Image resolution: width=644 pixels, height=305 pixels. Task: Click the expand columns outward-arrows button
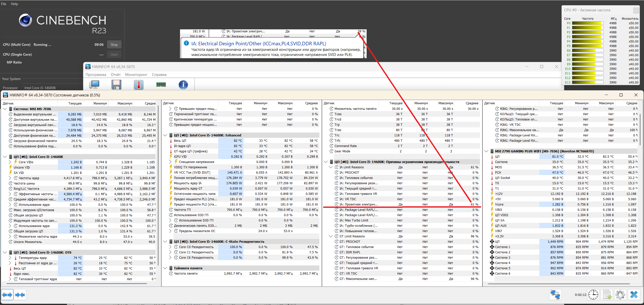point(7,295)
